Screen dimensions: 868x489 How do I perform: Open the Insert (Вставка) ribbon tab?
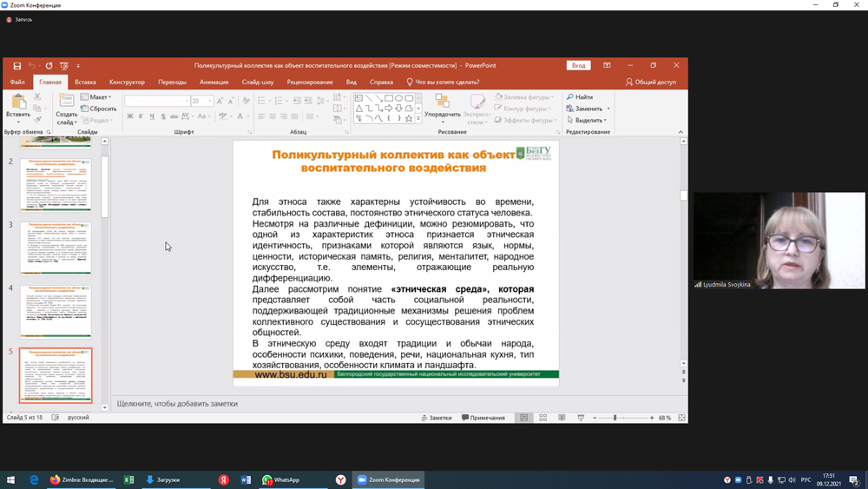click(x=85, y=83)
